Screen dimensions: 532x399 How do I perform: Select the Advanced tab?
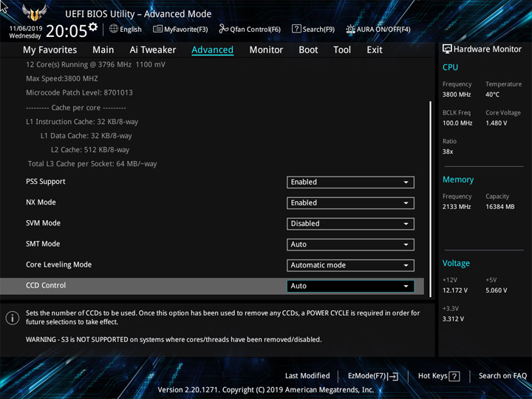coord(212,50)
